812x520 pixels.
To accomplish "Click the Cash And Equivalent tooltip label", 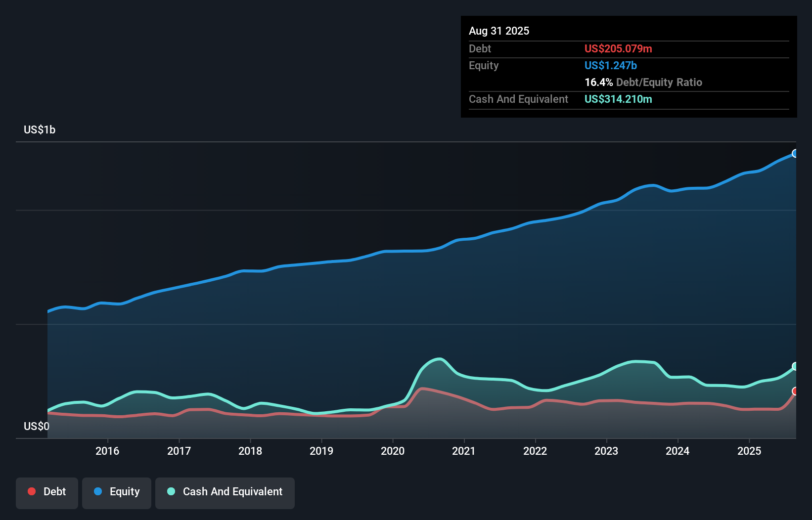I will [x=518, y=99].
